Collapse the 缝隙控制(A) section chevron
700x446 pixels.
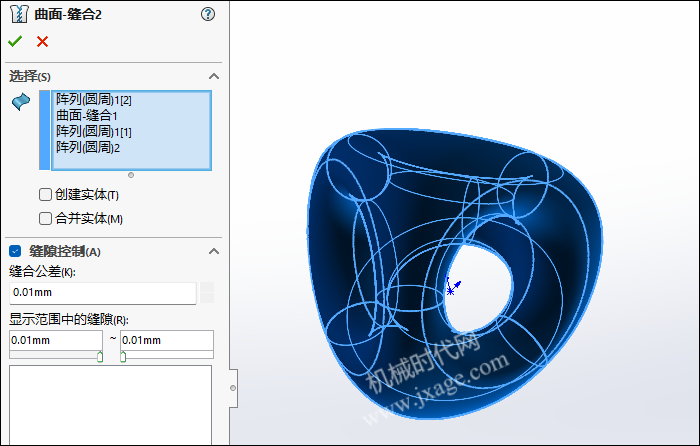[x=214, y=251]
